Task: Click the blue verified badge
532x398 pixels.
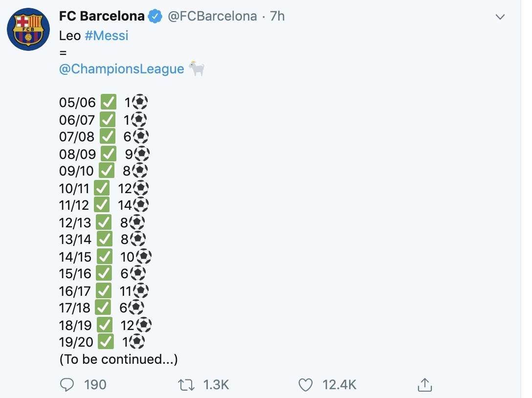Action: click(x=155, y=16)
